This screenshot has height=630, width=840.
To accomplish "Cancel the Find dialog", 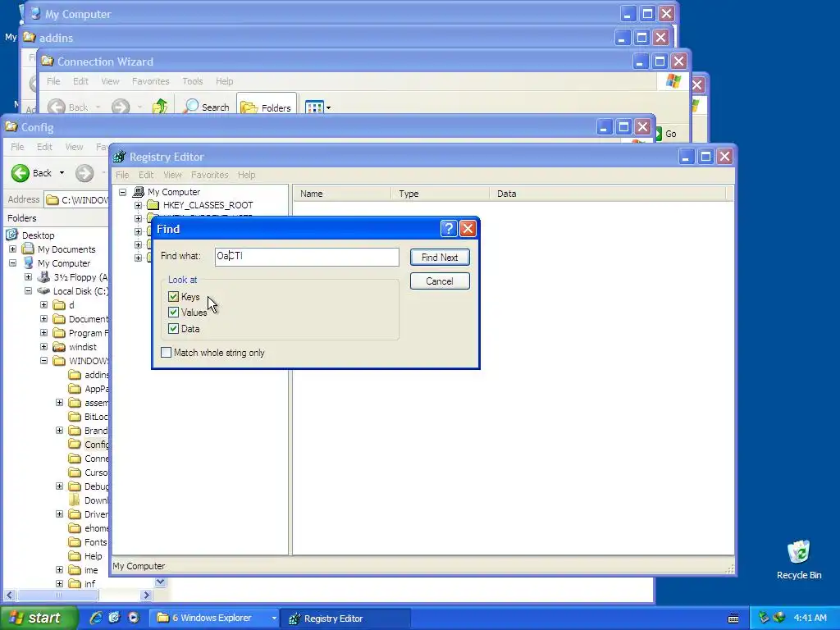I will coord(440,281).
